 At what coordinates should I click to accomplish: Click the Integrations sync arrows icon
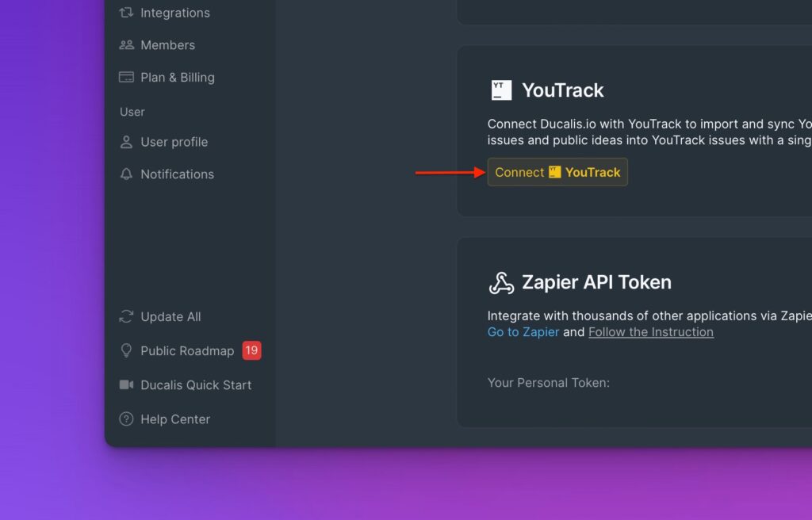(x=126, y=13)
